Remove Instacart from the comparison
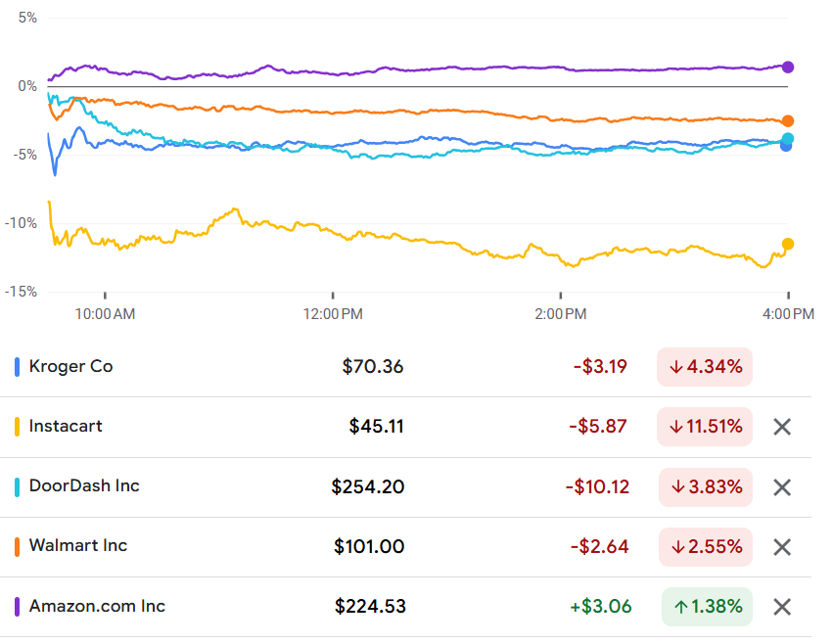Image resolution: width=833 pixels, height=644 pixels. pyautogui.click(x=781, y=427)
